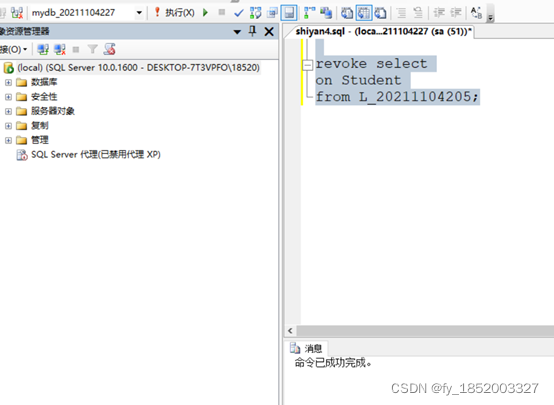Open the mydb_20211104227 database dropdown

pos(139,13)
